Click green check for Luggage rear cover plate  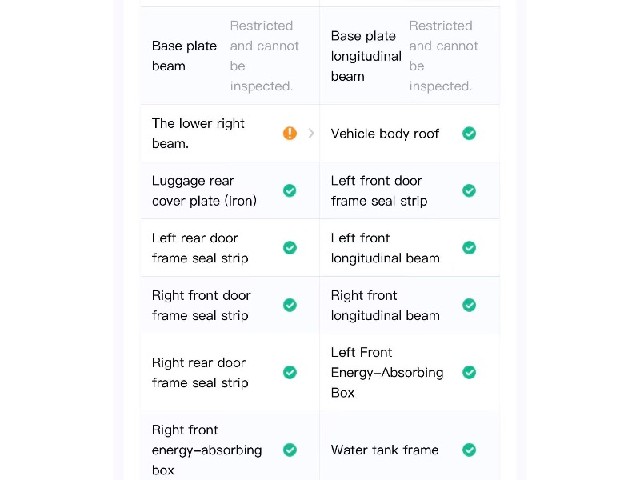tap(290, 191)
